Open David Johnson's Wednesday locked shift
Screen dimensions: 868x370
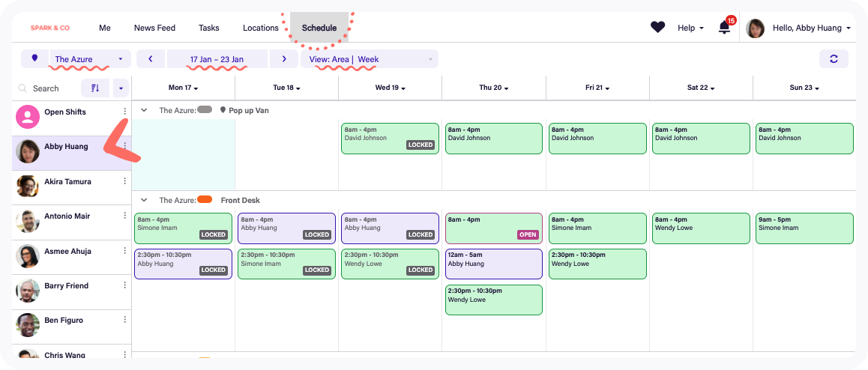point(391,139)
